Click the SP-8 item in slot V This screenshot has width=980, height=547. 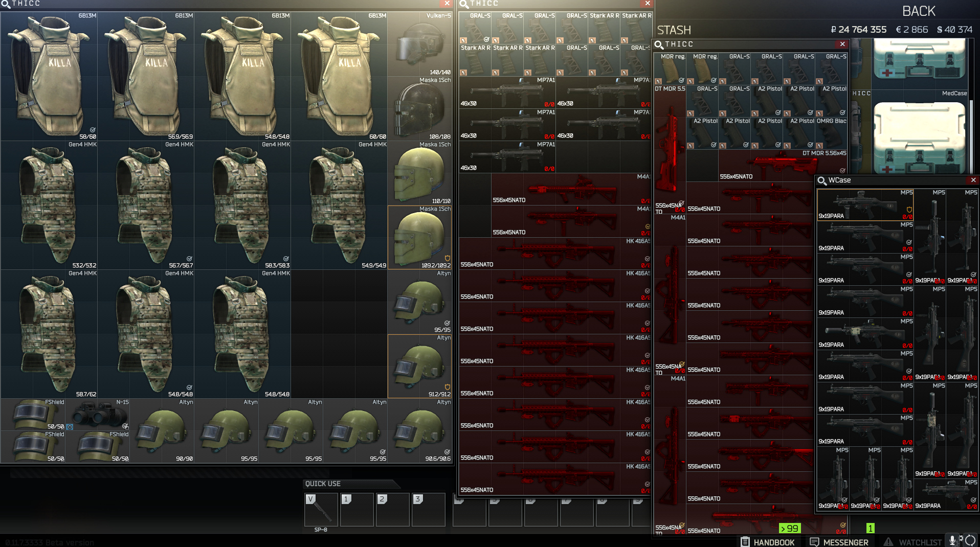pos(321,510)
